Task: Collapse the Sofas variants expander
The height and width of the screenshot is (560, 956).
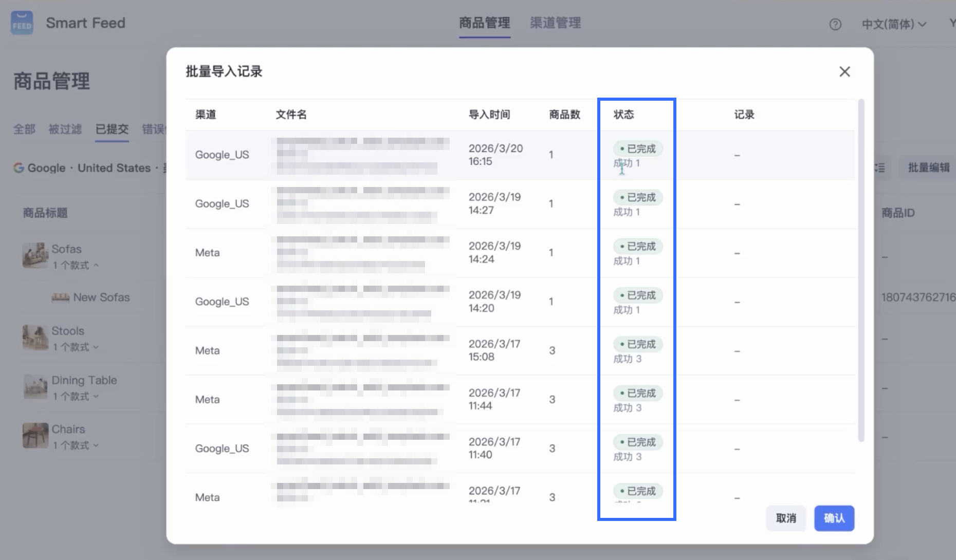Action: point(96,266)
